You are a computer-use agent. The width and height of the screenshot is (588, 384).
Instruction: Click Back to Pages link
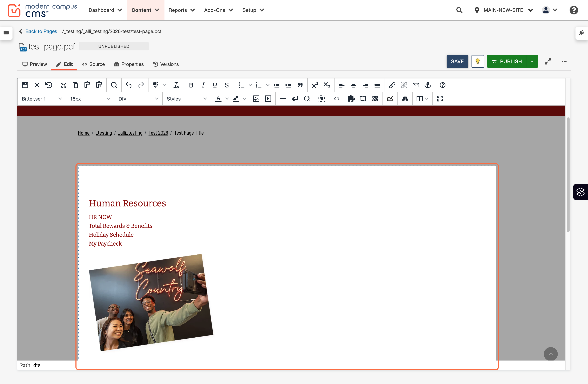[x=41, y=31]
